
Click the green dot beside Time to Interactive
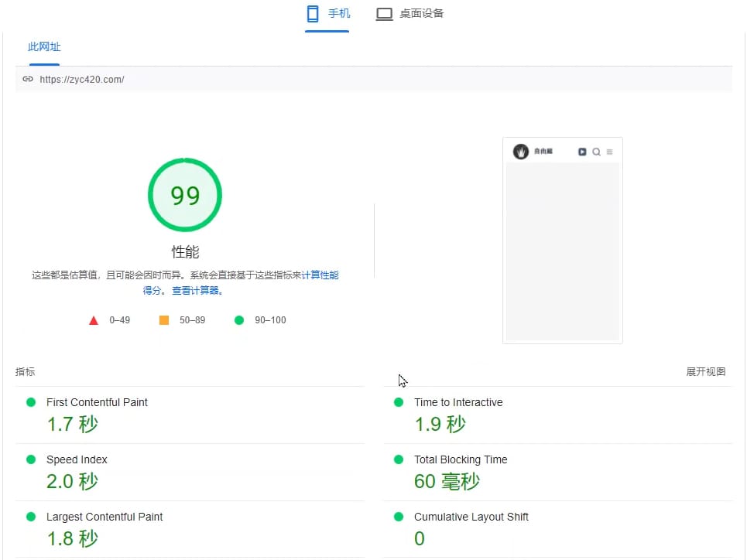(x=399, y=402)
